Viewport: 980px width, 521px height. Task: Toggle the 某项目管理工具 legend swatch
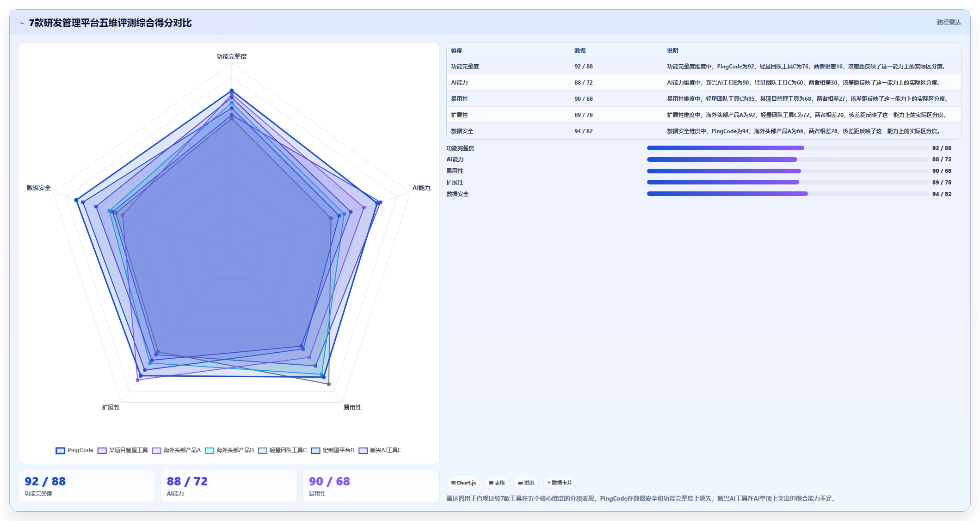coord(102,450)
